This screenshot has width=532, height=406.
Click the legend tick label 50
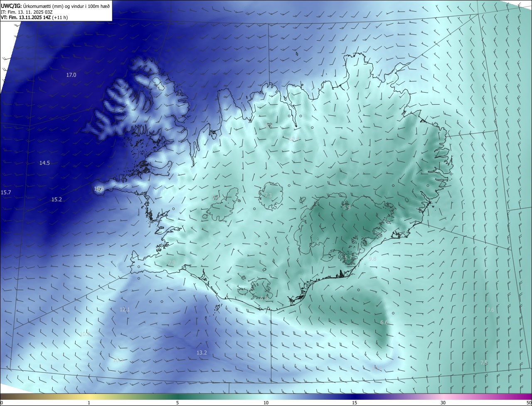pyautogui.click(x=529, y=403)
